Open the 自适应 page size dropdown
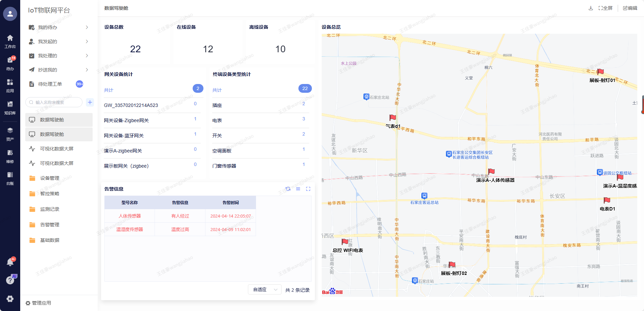 265,290
